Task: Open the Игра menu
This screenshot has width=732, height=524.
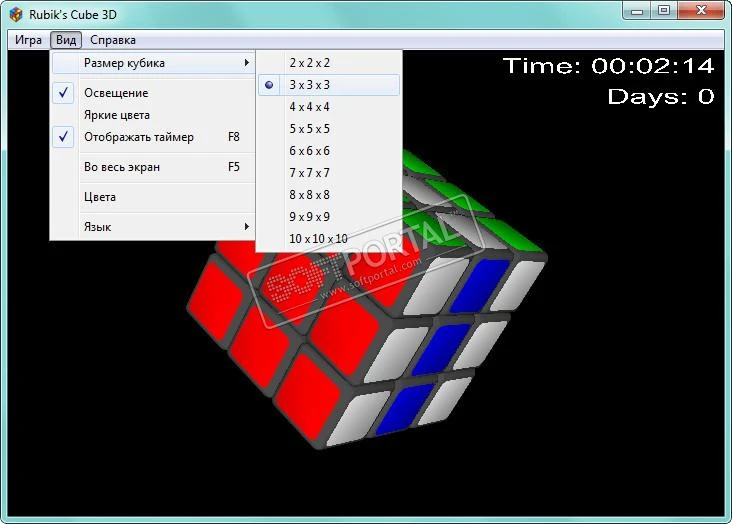Action: pyautogui.click(x=28, y=40)
